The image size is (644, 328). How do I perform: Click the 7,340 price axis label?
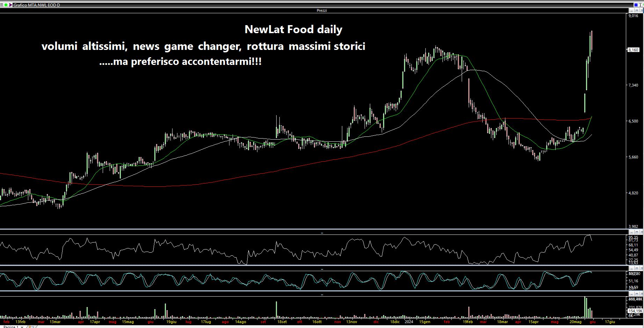[633, 85]
